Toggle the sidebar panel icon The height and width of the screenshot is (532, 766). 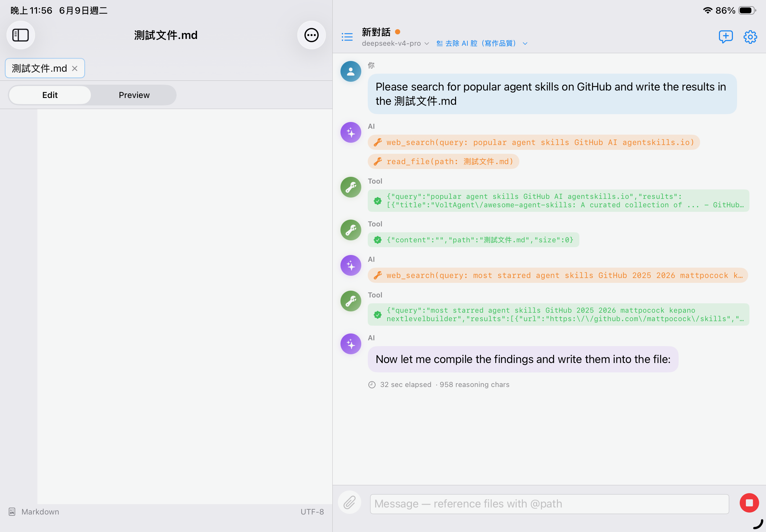pos(21,35)
